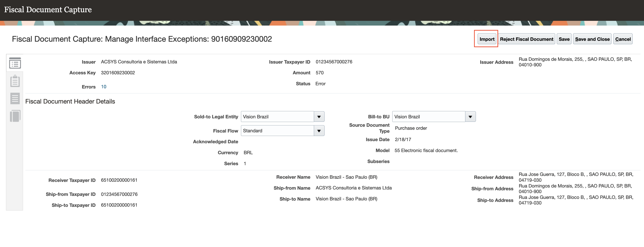The width and height of the screenshot is (644, 247).
Task: Click Sold-to Legal Entity Vision Brazil field
Action: pos(277,117)
